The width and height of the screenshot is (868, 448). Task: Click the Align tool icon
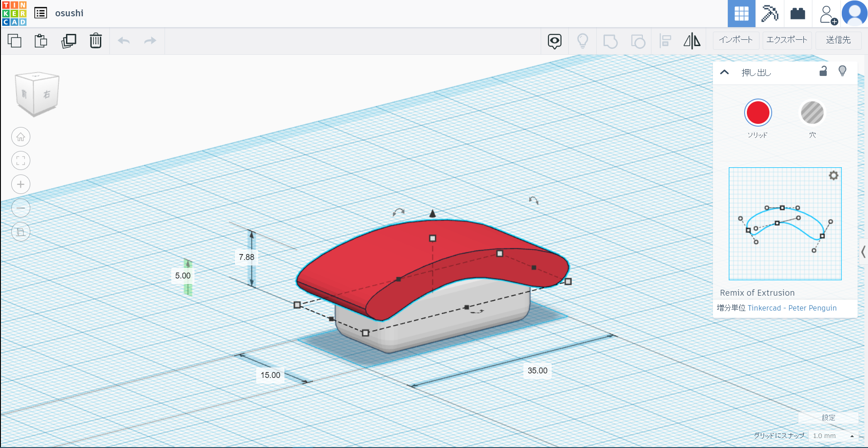point(665,40)
